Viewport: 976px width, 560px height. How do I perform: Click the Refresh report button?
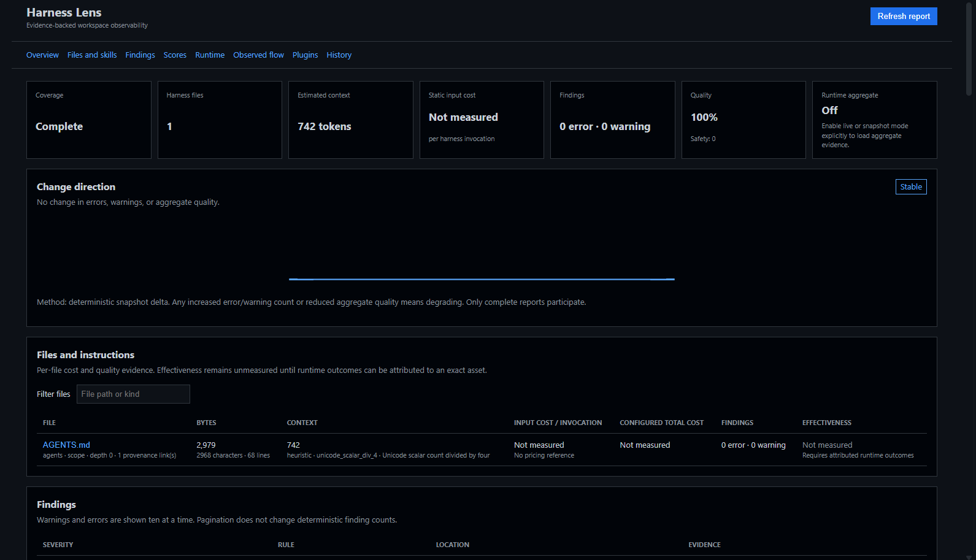click(903, 17)
